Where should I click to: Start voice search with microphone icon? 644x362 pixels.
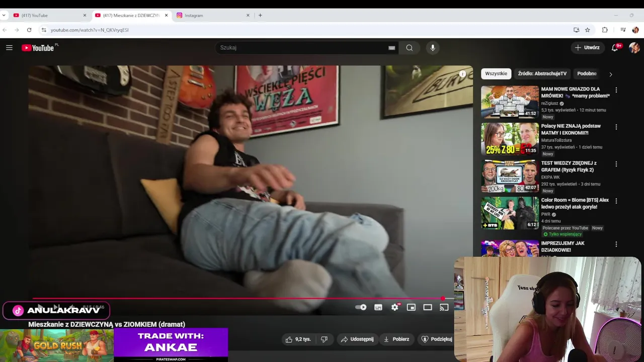tap(433, 48)
